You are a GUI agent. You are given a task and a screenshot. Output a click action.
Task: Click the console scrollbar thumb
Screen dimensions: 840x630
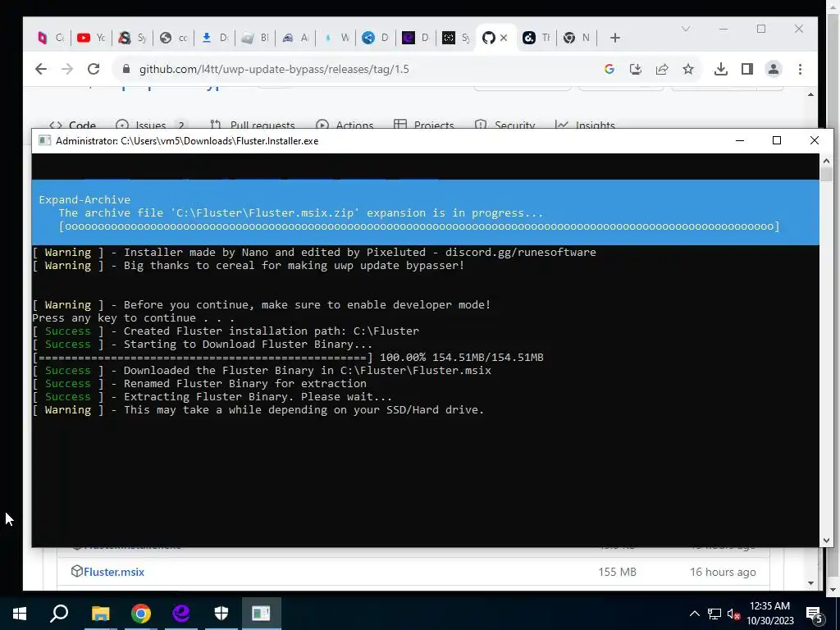click(826, 175)
